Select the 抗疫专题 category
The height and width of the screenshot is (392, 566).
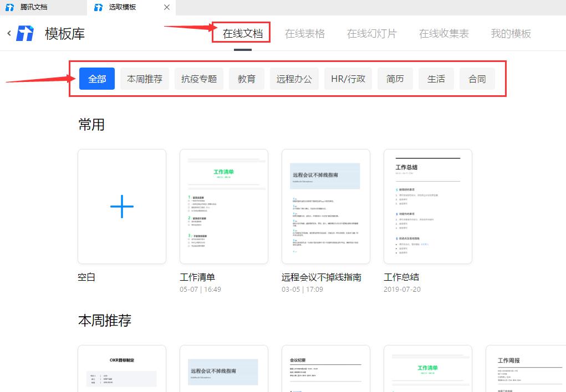click(198, 79)
